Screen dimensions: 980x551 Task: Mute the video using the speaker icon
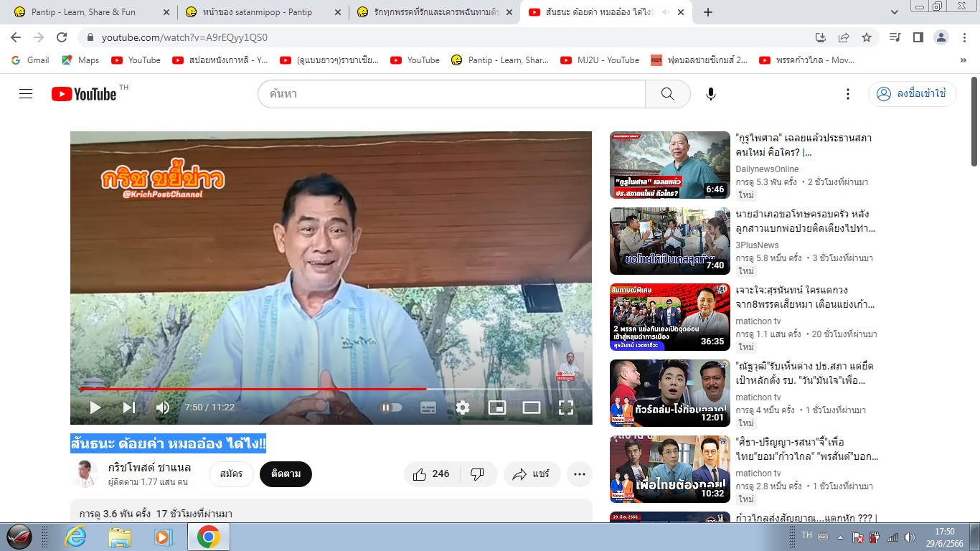[x=163, y=408]
